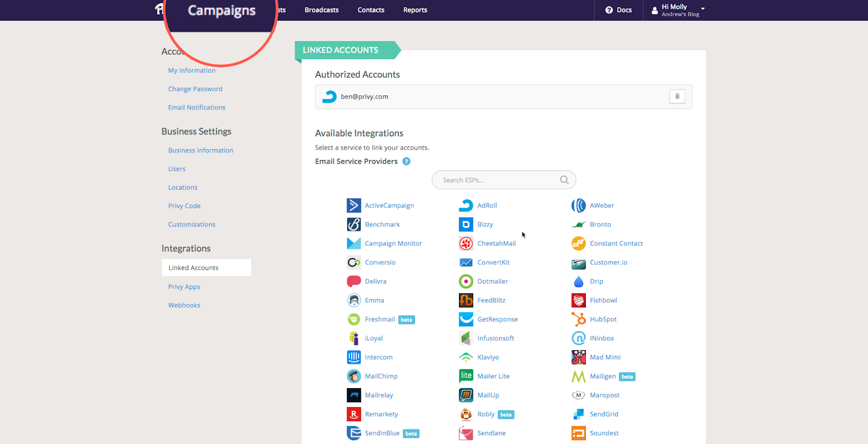Screen dimensions: 868x444
Task: Click the ActiveCampaign logo icon
Action: (354, 205)
